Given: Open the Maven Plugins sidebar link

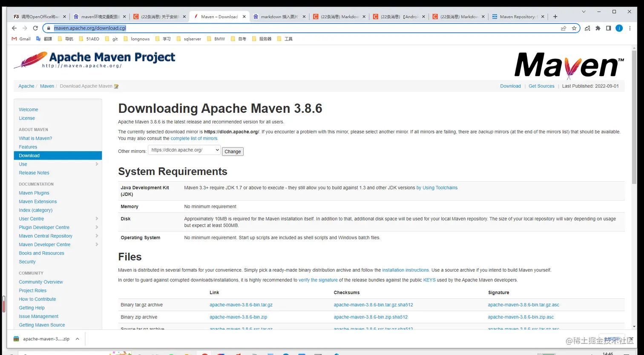Looking at the screenshot, I should [34, 193].
